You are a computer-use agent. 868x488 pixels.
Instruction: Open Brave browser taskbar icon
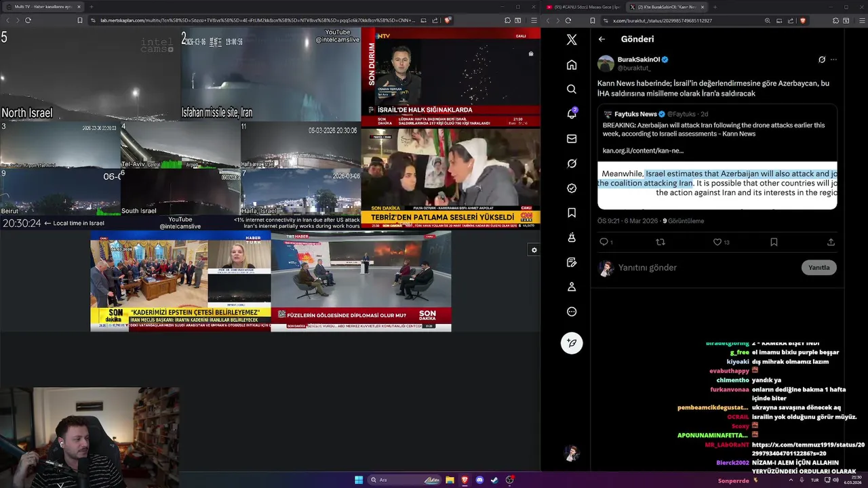(465, 480)
